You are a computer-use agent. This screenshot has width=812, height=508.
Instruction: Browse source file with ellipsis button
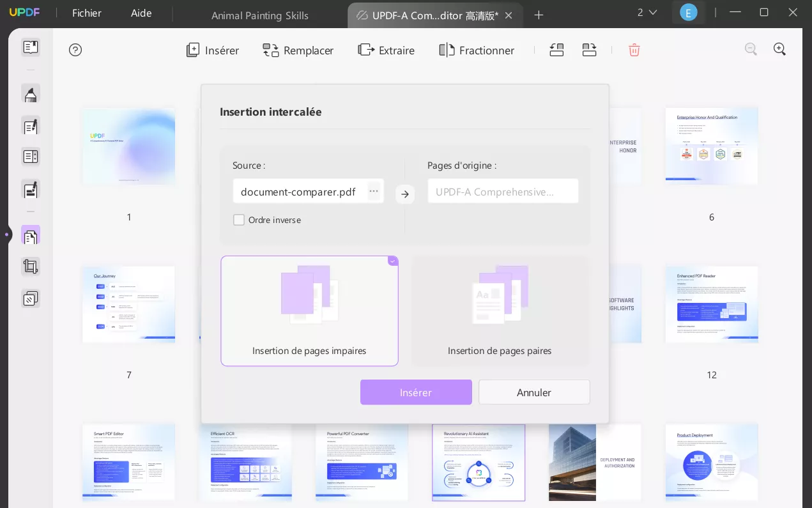pyautogui.click(x=374, y=191)
